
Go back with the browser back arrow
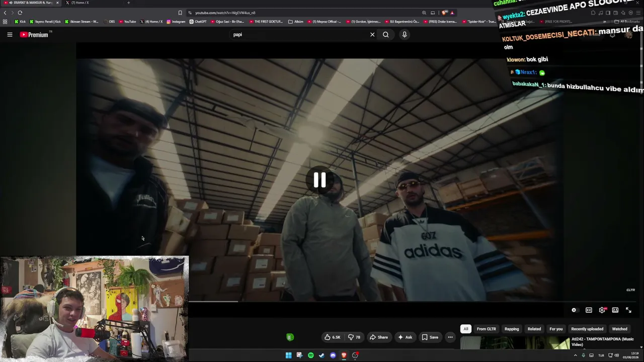5,13
